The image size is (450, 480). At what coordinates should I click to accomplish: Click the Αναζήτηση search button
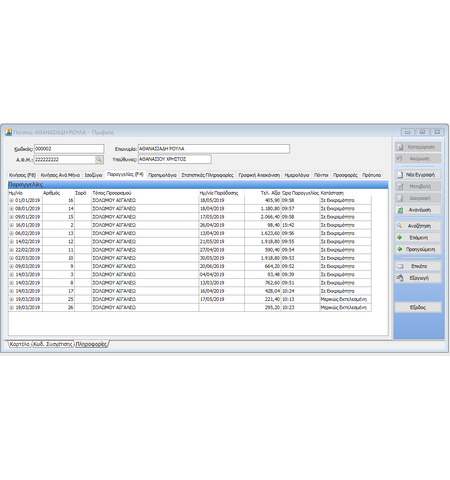click(418, 226)
